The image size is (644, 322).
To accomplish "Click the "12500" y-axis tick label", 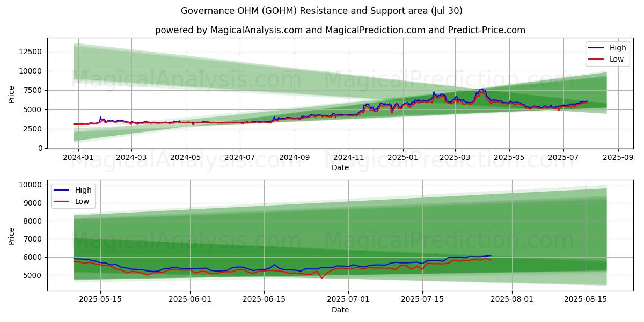I will [30, 52].
